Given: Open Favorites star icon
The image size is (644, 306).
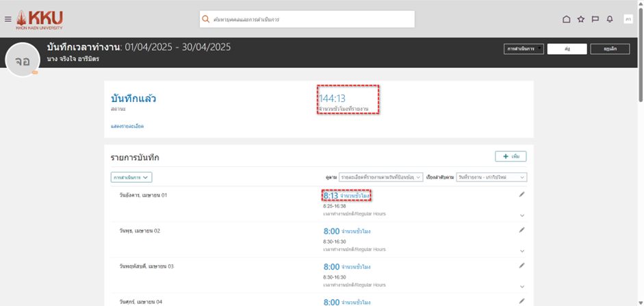Looking at the screenshot, I should click(581, 19).
